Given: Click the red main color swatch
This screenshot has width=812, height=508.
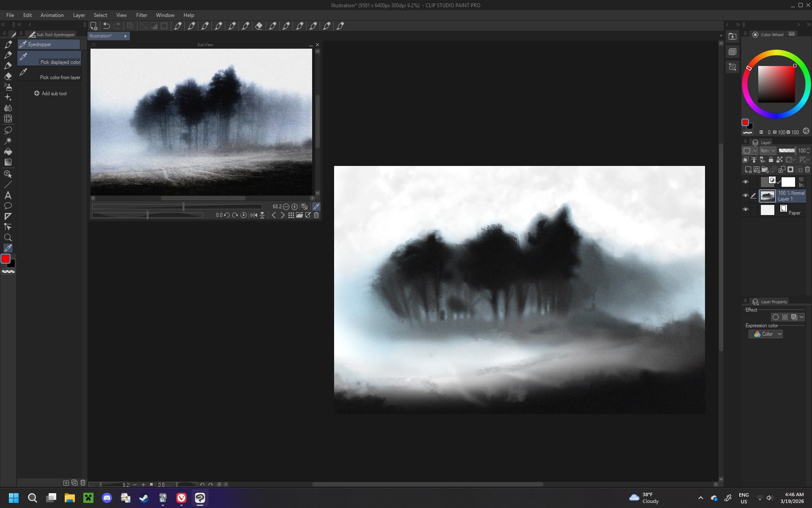Looking at the screenshot, I should 5,259.
